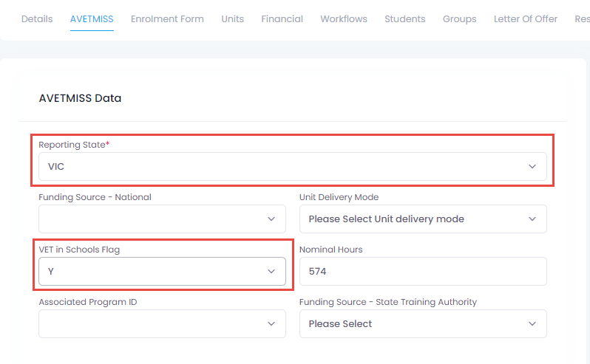Open the Students tab

click(405, 18)
